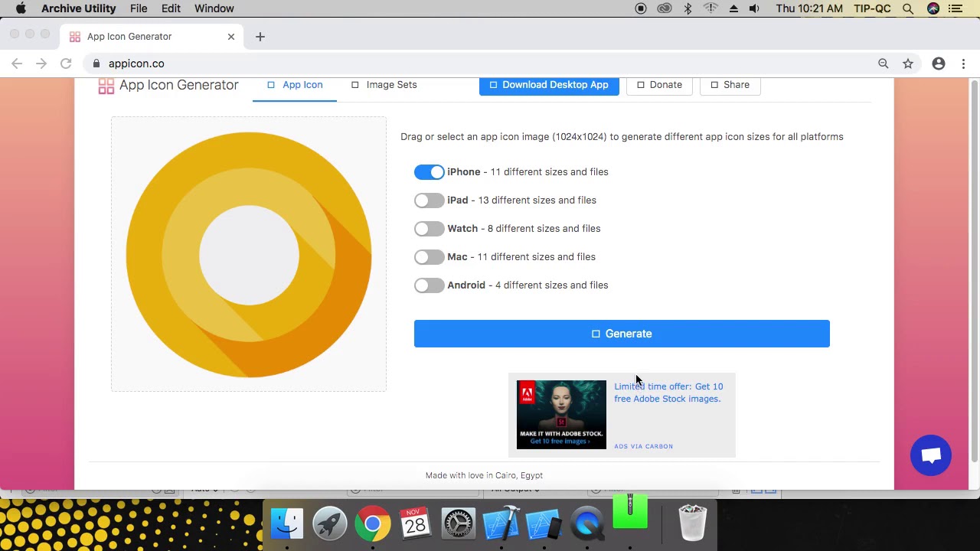Switch to the Image Sets tab

tap(384, 85)
